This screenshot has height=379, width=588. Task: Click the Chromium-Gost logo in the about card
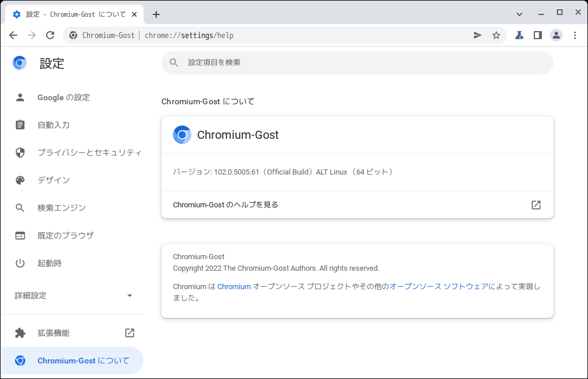coord(182,135)
